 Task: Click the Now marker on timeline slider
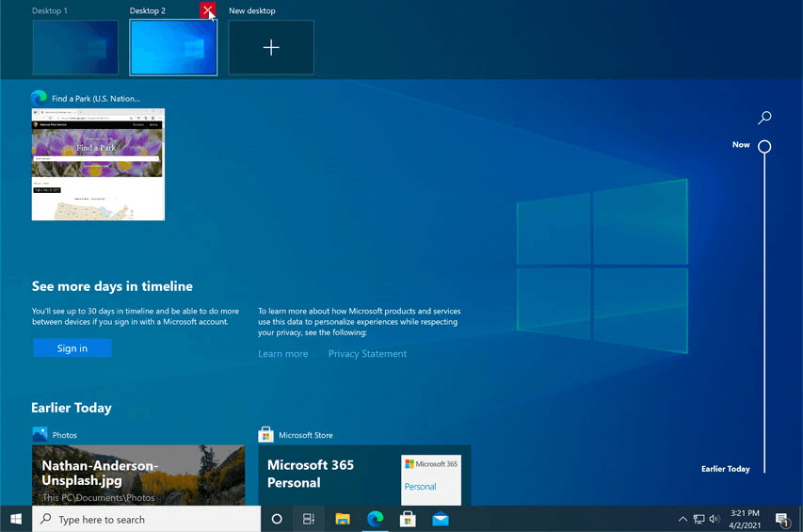point(764,147)
